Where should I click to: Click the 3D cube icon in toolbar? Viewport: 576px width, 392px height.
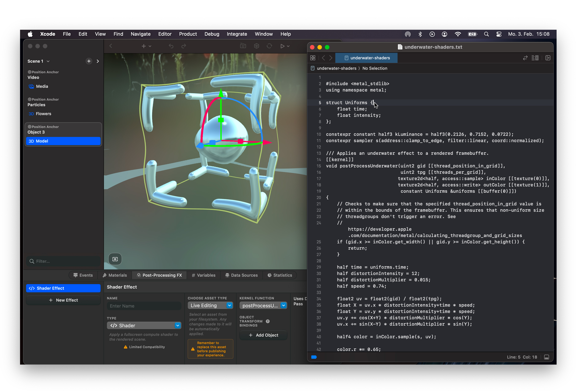pyautogui.click(x=257, y=46)
